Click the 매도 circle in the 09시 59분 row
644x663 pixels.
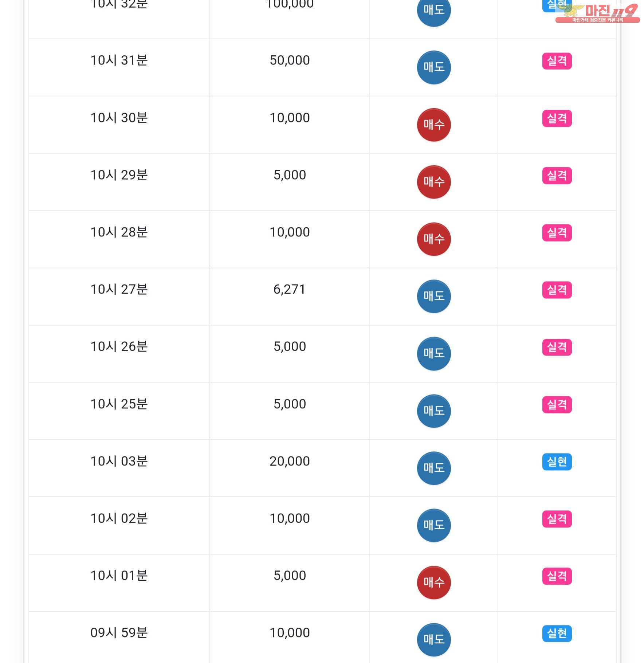pos(433,640)
